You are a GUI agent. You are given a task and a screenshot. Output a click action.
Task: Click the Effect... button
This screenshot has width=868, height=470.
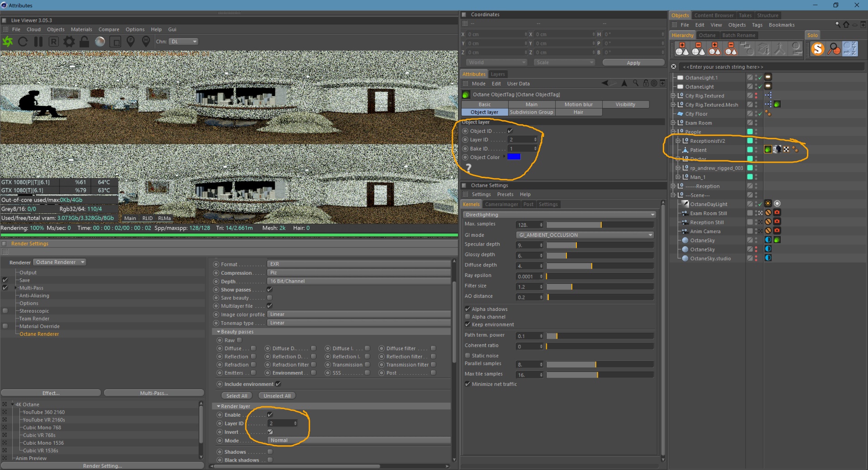point(51,393)
